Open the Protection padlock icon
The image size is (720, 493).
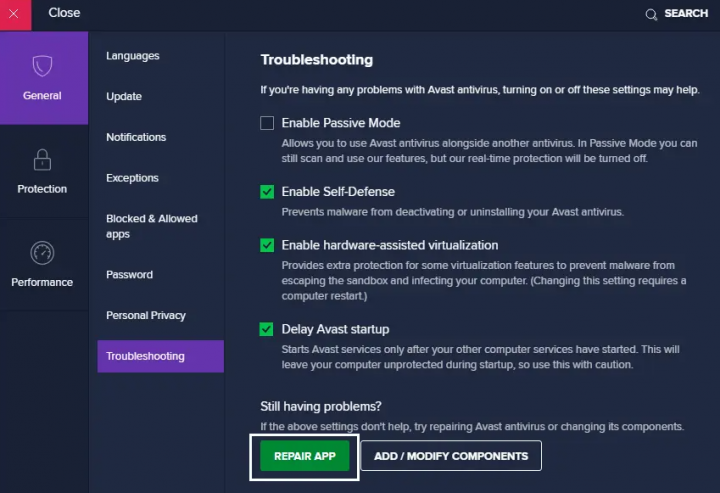[x=42, y=160]
